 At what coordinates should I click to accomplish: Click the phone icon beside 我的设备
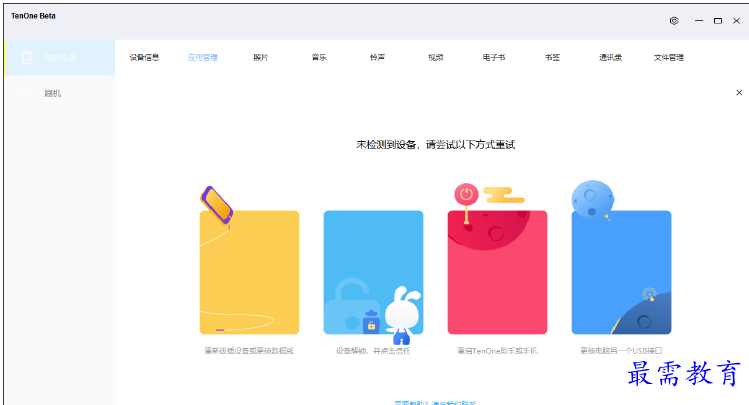[27, 57]
